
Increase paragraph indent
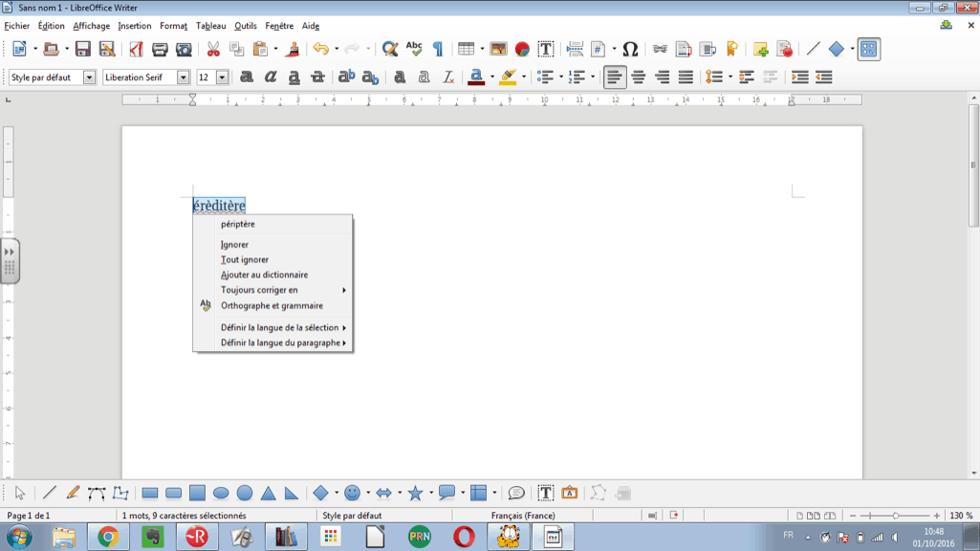click(x=800, y=77)
